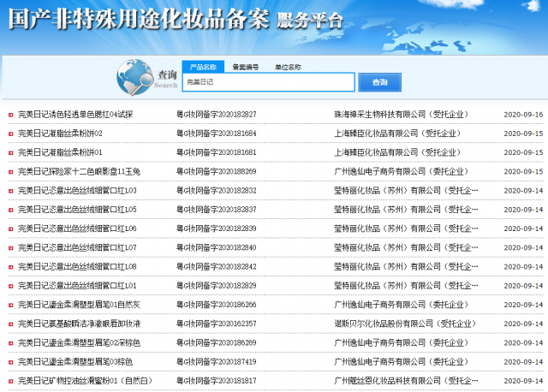
Task: Switch to the 备案编号 tab
Action: tap(246, 67)
